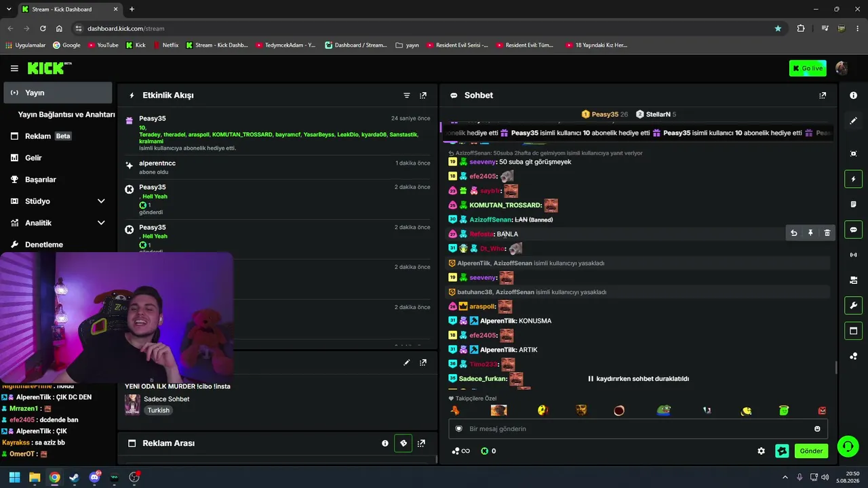
Task: Click the Reklam Arası ad trigger icon
Action: [x=403, y=443]
